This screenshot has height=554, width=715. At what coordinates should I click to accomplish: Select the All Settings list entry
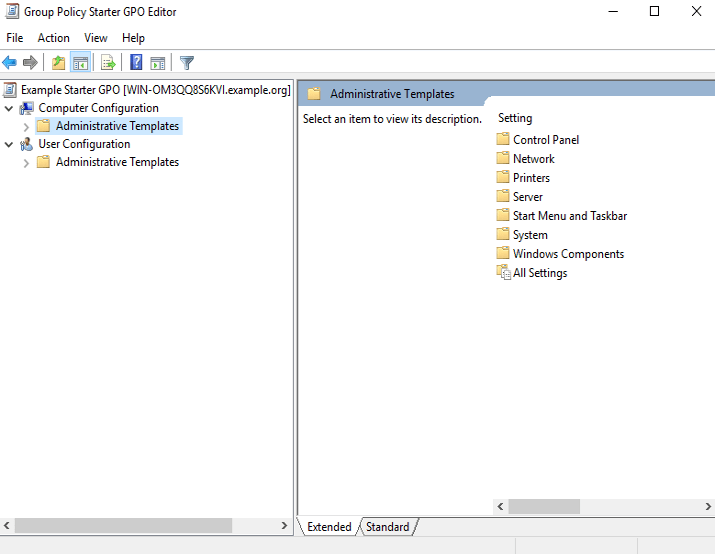[540, 273]
